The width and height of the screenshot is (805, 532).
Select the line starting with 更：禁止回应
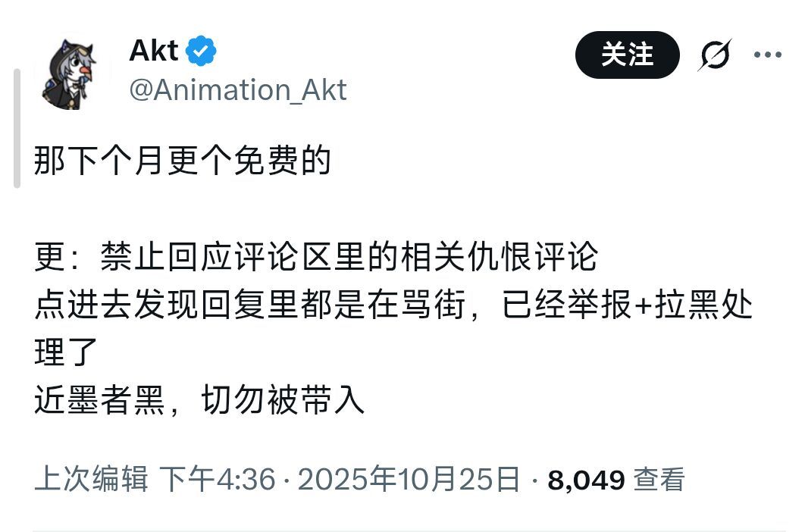(316, 258)
